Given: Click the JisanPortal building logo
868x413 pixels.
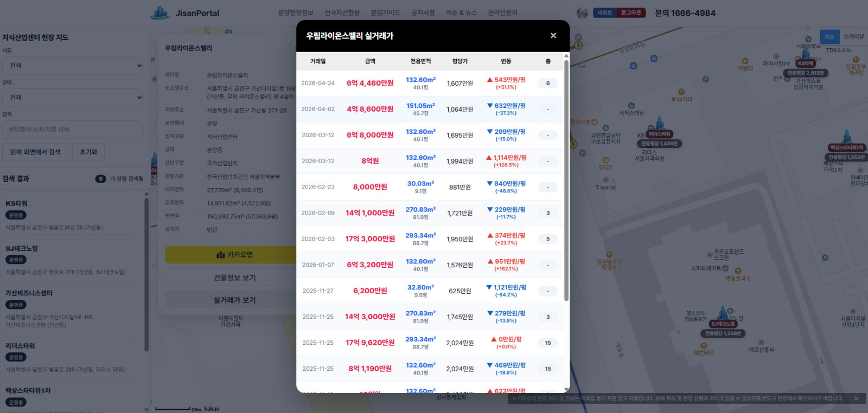Looking at the screenshot, I should [160, 13].
